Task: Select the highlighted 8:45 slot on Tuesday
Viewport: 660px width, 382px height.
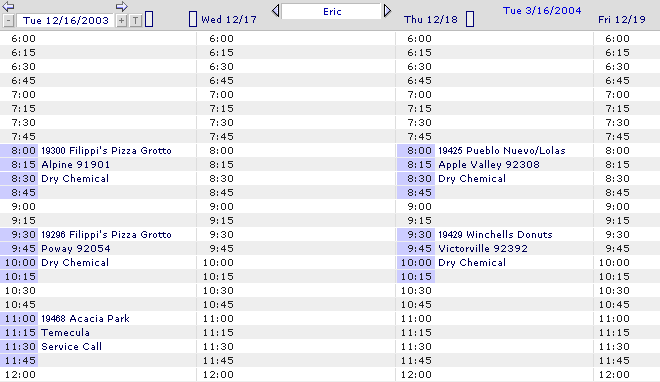Action: tap(19, 193)
